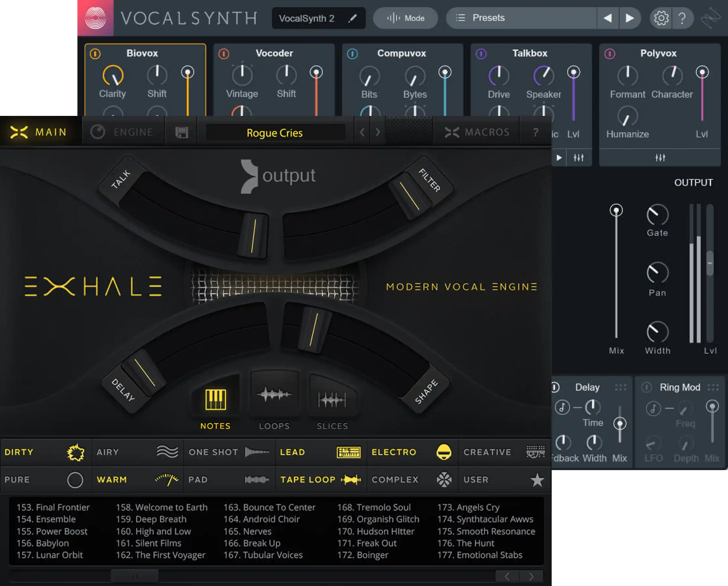Viewport: 728px width, 586px height.
Task: Go to next Exhale preset chevron
Action: (378, 132)
